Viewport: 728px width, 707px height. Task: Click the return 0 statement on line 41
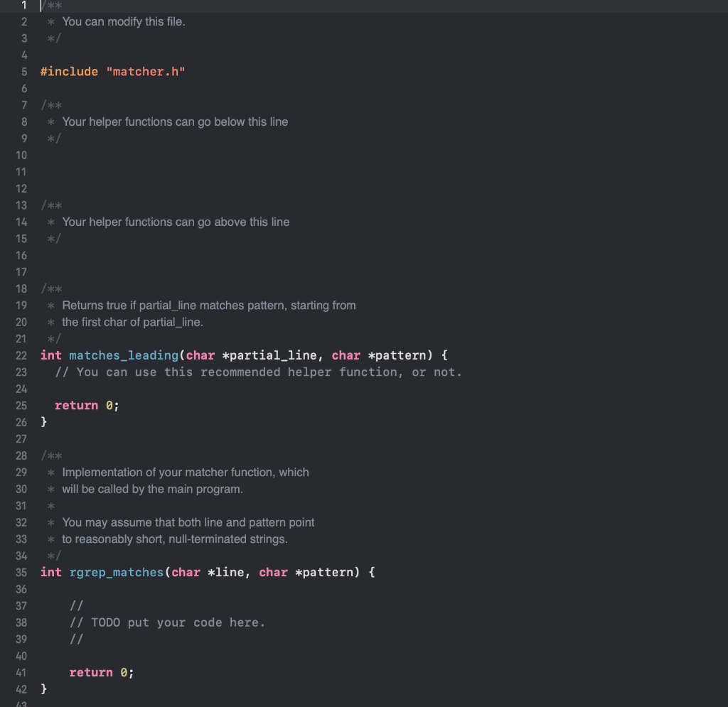click(100, 672)
